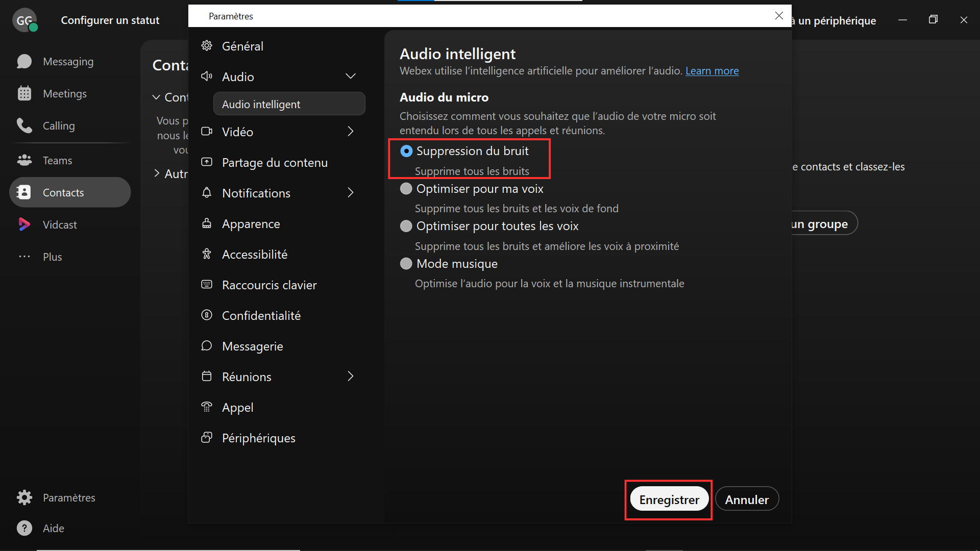This screenshot has width=980, height=551.
Task: Select Suppression du bruit radio button
Action: [x=406, y=151]
